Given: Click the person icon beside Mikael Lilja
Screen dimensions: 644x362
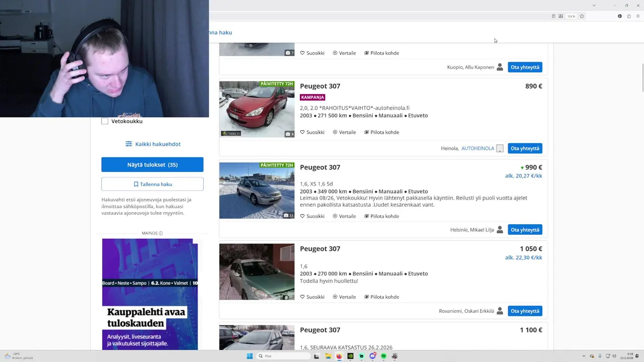Looking at the screenshot, I should point(500,230).
